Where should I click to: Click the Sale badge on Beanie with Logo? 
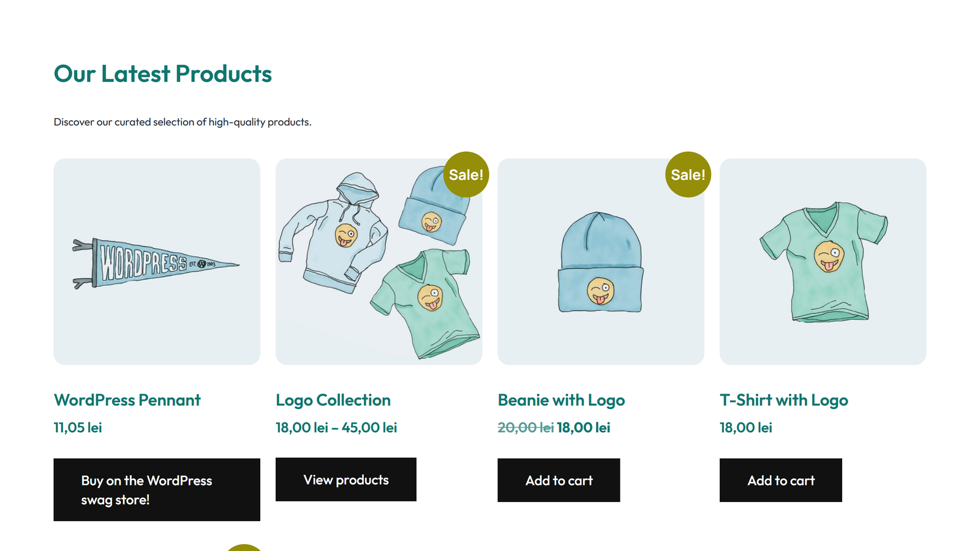coord(688,174)
